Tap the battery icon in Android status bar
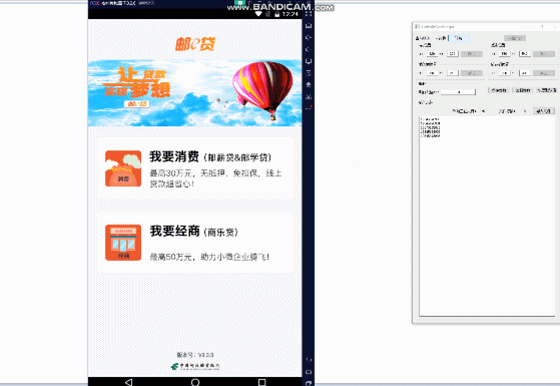Viewport: 560px width, 386px height. pyautogui.click(x=277, y=14)
